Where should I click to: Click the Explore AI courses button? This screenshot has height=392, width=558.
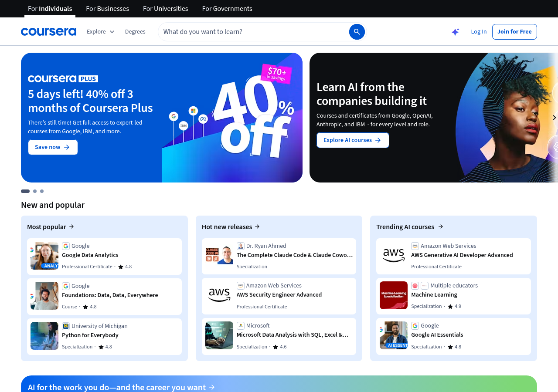click(x=353, y=140)
